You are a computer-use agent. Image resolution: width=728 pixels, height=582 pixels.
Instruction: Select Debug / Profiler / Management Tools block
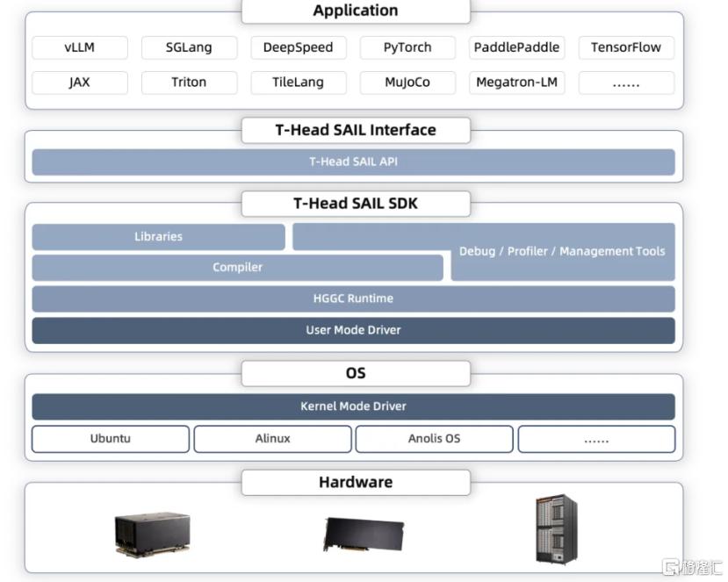pyautogui.click(x=562, y=252)
